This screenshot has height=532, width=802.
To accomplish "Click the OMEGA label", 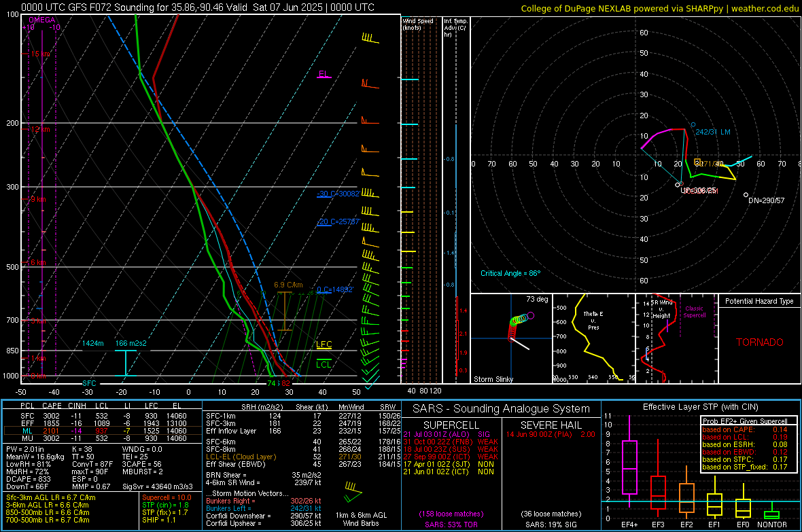I will click(x=42, y=20).
